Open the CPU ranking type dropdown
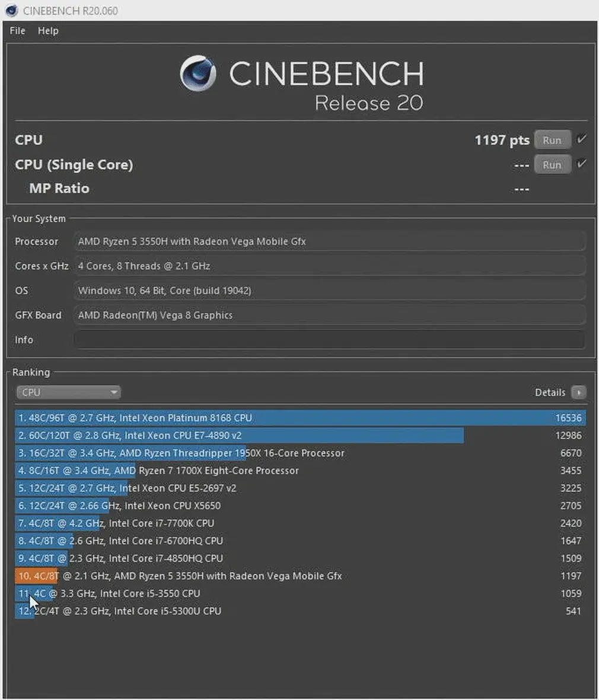 pos(68,392)
